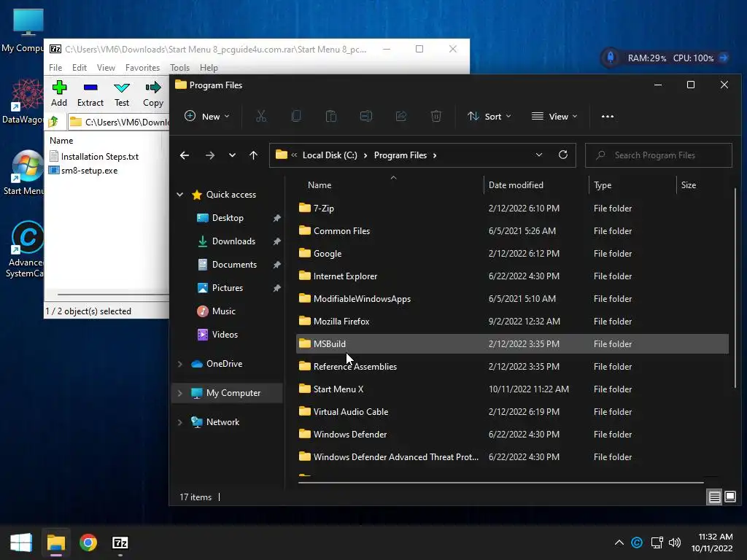747x560 pixels.
Task: Click chevron after Program Files in breadcrumb
Action: click(435, 155)
